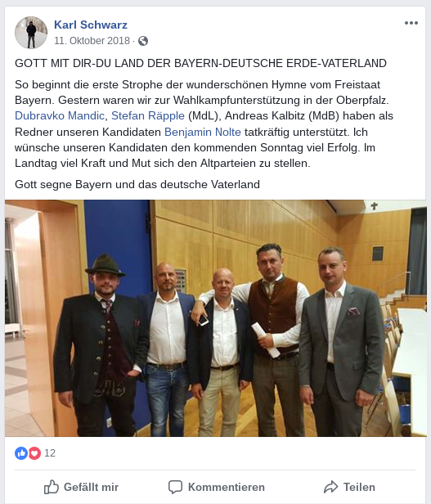The width and height of the screenshot is (431, 504).
Task: Click the red heart reaction icon
Action: tap(34, 453)
